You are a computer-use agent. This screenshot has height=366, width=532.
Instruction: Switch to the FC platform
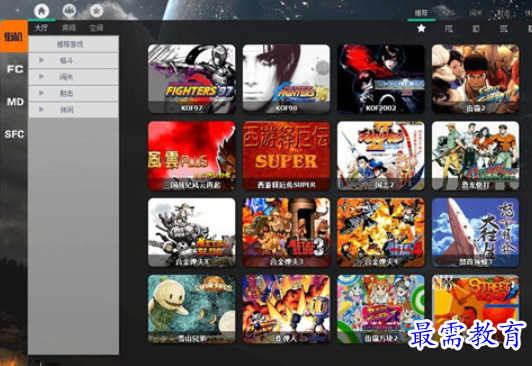click(15, 69)
